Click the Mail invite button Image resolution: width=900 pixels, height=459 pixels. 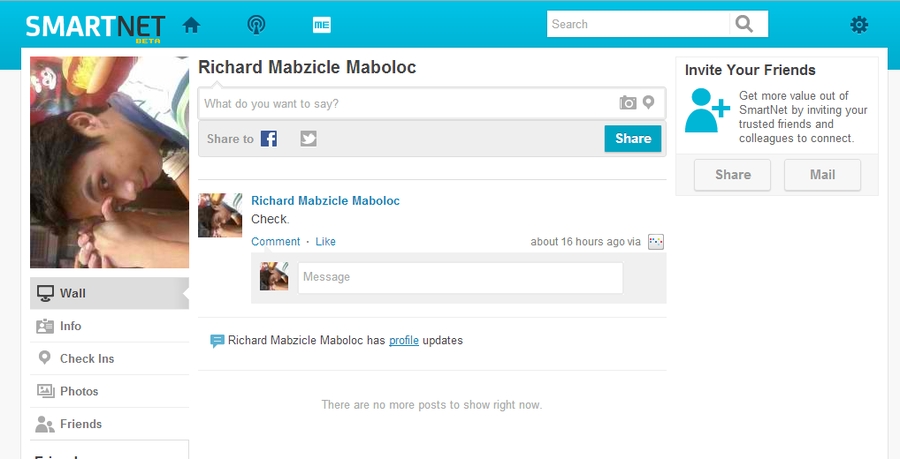pyautogui.click(x=822, y=175)
